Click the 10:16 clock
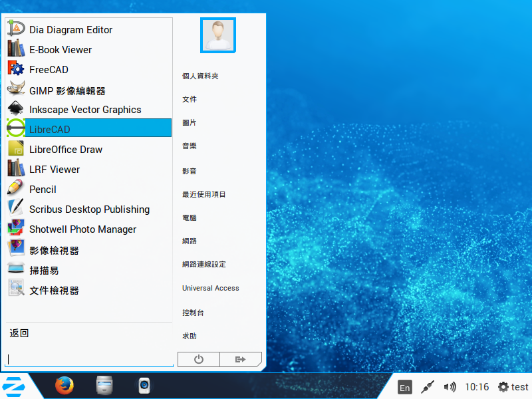The image size is (532, 399). (x=477, y=387)
